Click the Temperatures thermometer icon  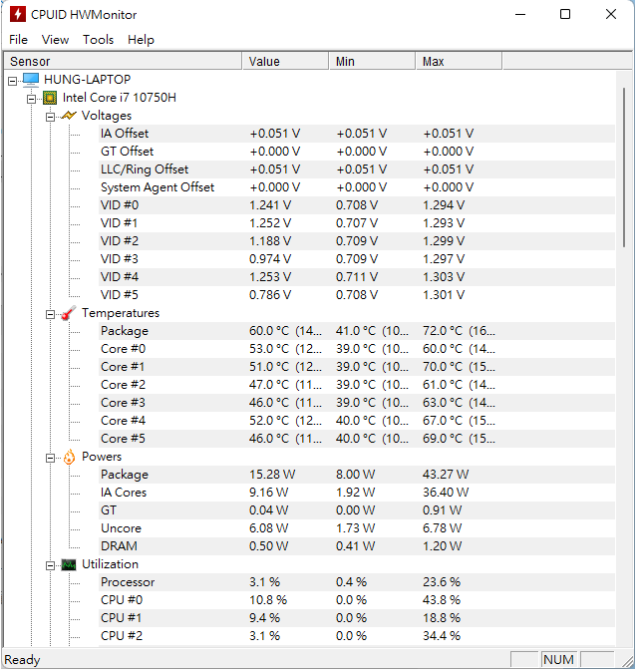pos(69,313)
